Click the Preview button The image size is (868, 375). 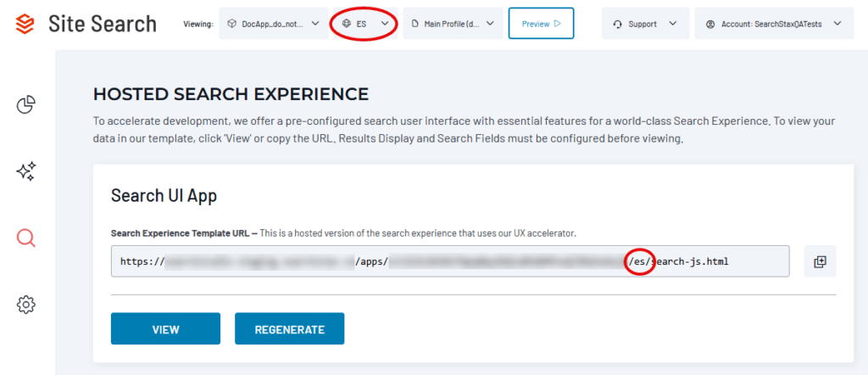click(x=541, y=24)
